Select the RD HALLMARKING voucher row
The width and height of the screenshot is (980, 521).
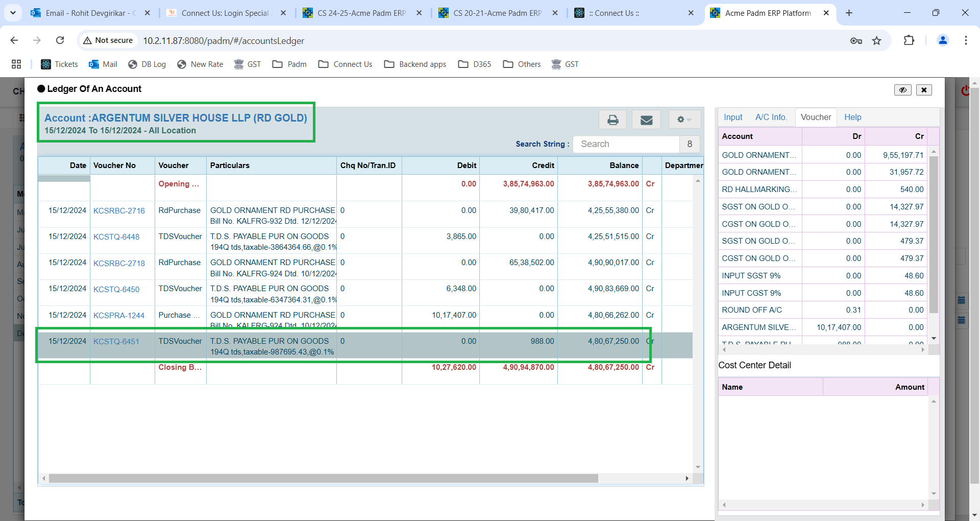click(823, 190)
